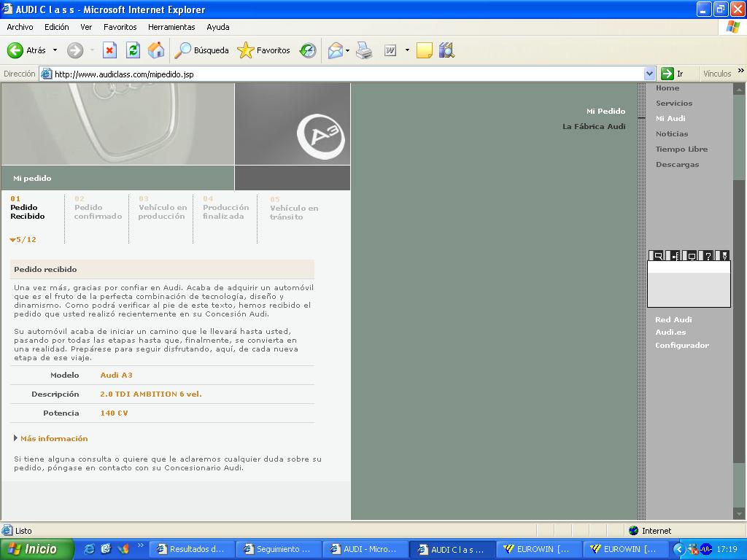Click the greyed Forward arrow button
The width and height of the screenshot is (747, 560).
pos(75,50)
